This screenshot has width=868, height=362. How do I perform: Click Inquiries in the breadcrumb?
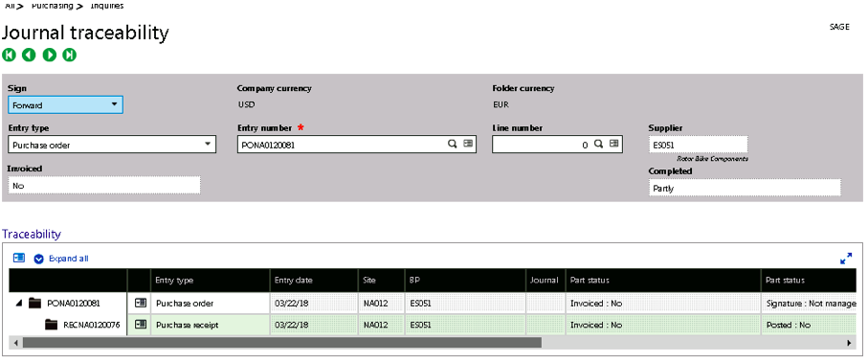coord(106,6)
